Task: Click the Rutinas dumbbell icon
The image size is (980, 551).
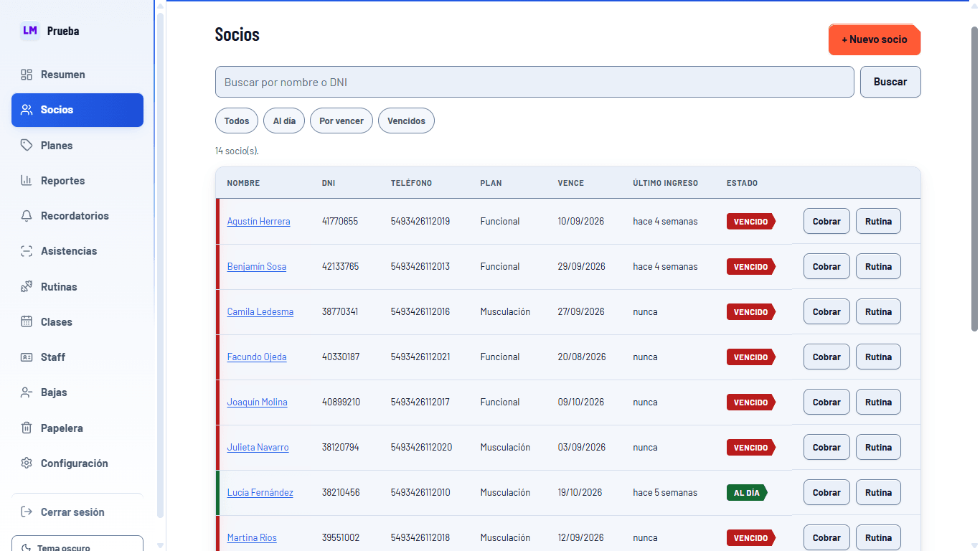Action: tap(27, 286)
